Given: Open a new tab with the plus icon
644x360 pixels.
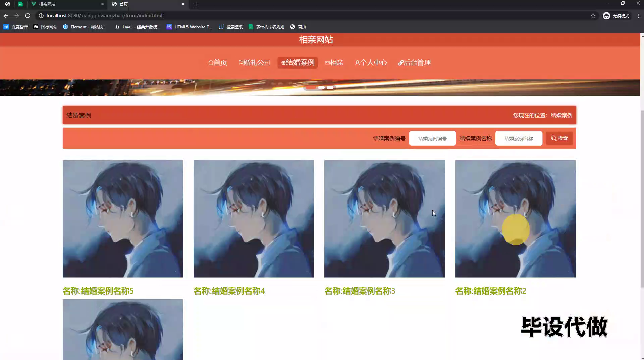Looking at the screenshot, I should [x=196, y=4].
